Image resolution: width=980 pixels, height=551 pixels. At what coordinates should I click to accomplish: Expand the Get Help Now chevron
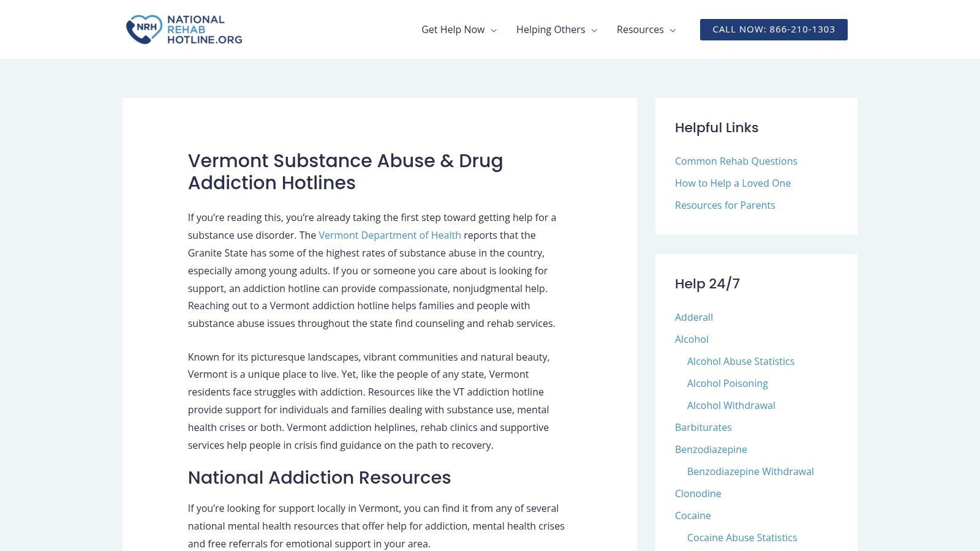pos(494,30)
